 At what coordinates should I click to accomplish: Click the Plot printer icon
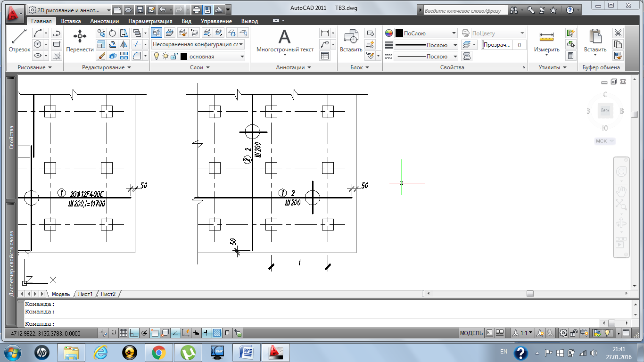click(197, 9)
